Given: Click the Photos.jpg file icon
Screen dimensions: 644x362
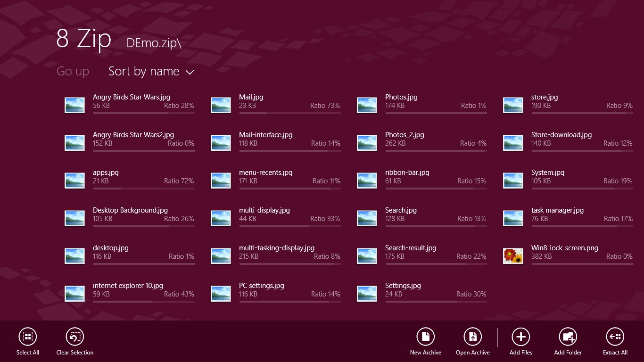Looking at the screenshot, I should 367,105.
